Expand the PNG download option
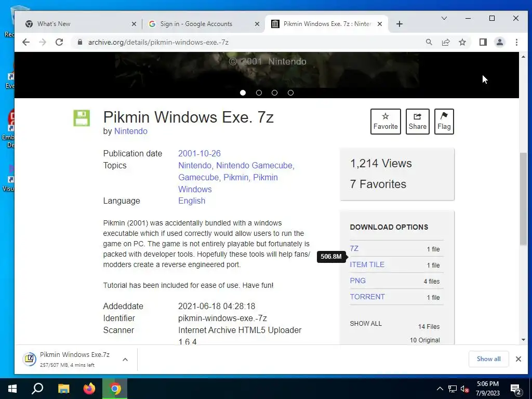Viewport: 532px width, 399px height. point(357,281)
